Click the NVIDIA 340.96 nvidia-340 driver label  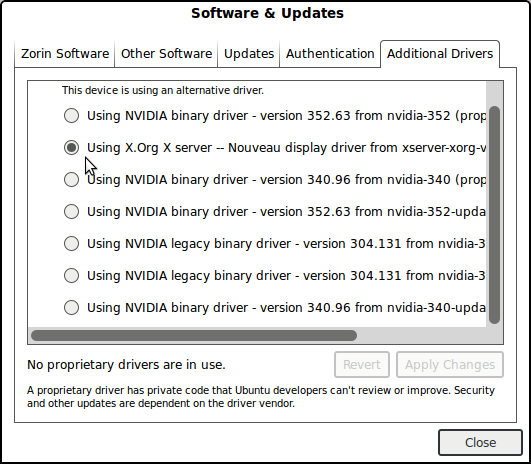tap(286, 180)
